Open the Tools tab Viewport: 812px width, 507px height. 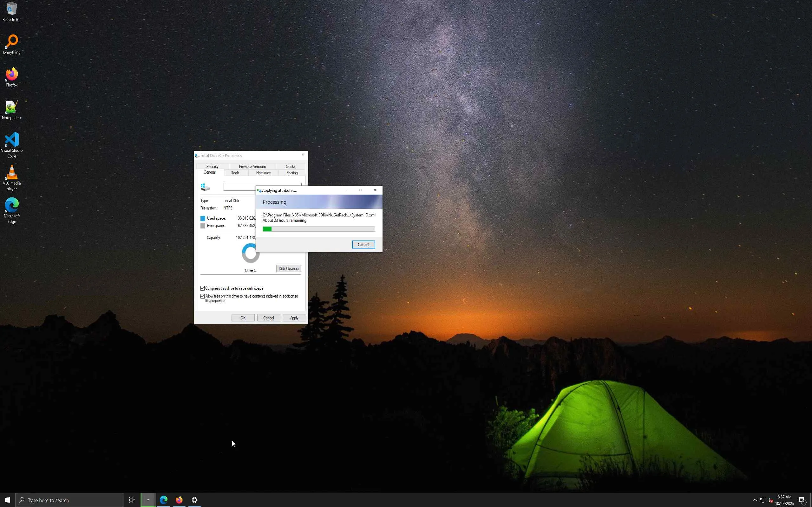tap(235, 173)
